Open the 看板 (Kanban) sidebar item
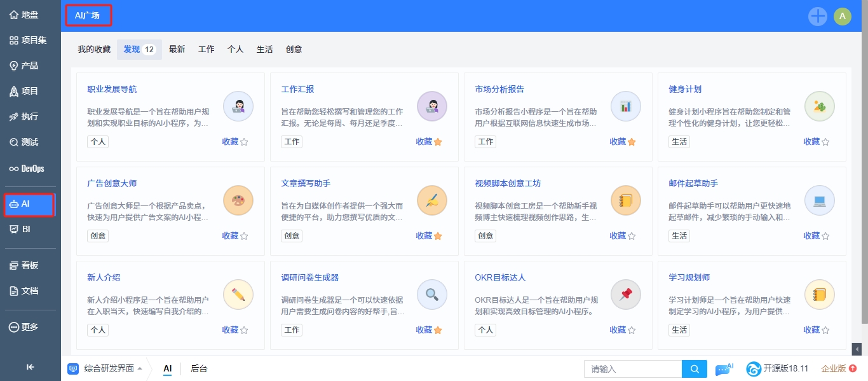The width and height of the screenshot is (868, 381). [30, 265]
